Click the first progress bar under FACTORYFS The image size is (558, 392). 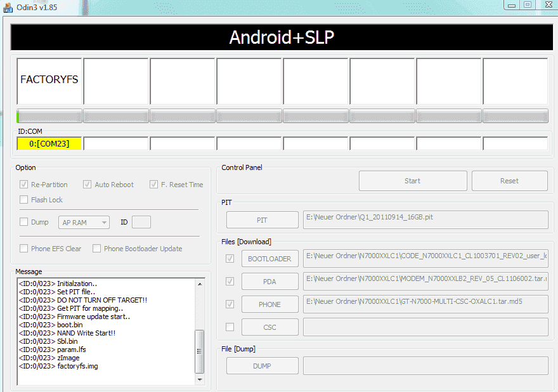[x=49, y=116]
